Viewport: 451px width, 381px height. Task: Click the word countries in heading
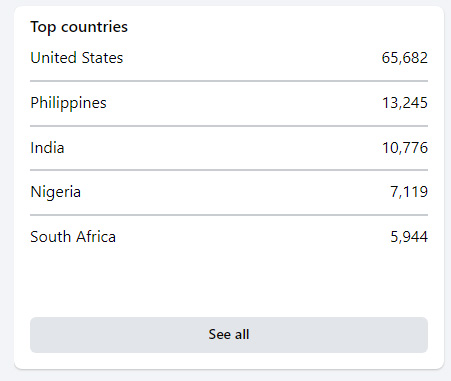(94, 27)
